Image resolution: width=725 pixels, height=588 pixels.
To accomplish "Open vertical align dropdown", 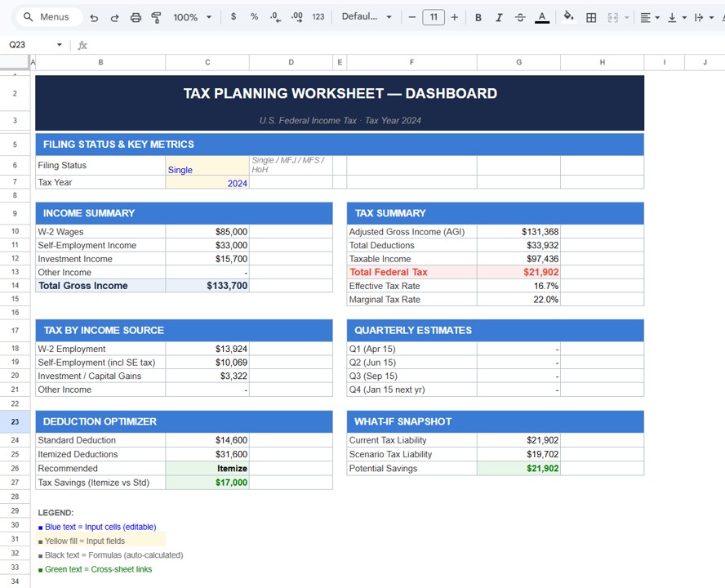I will coord(677,18).
